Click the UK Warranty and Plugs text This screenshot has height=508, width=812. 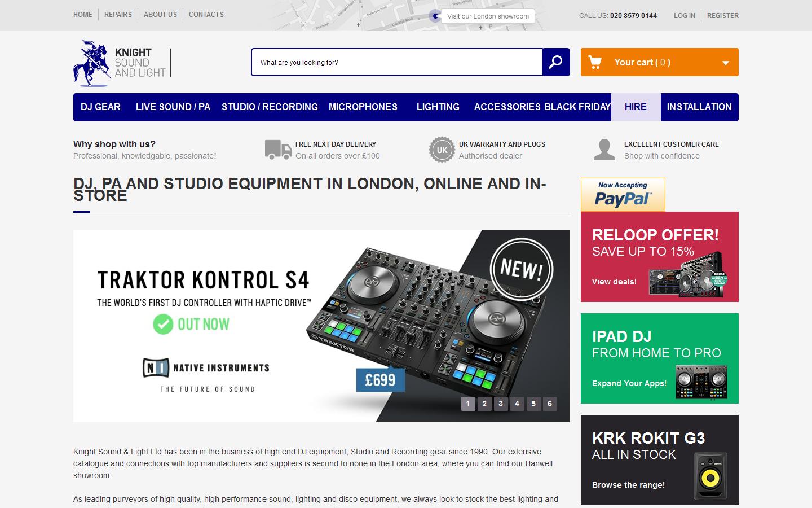(x=502, y=144)
